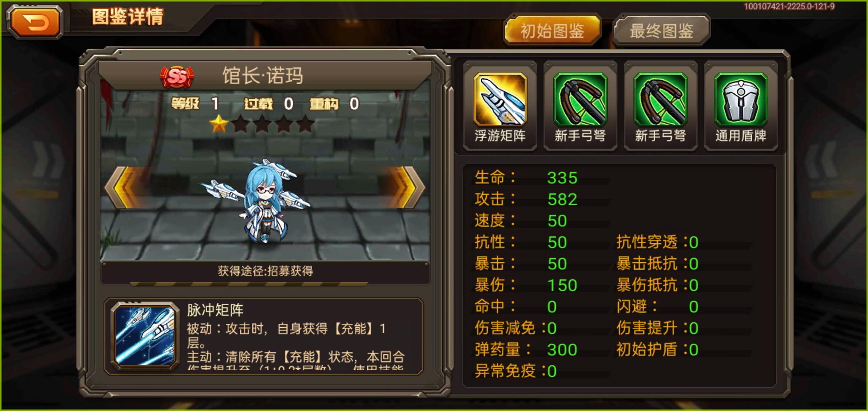The width and height of the screenshot is (868, 411).
Task: Select the second 新手弓弩 crossbow icon
Action: click(661, 99)
